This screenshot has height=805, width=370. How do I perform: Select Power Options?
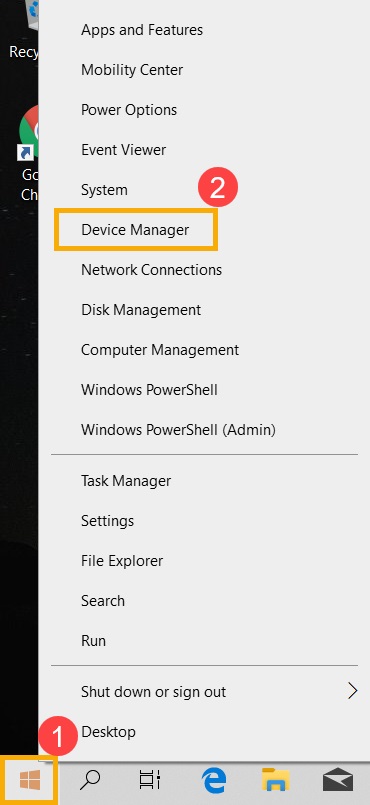[x=129, y=110]
